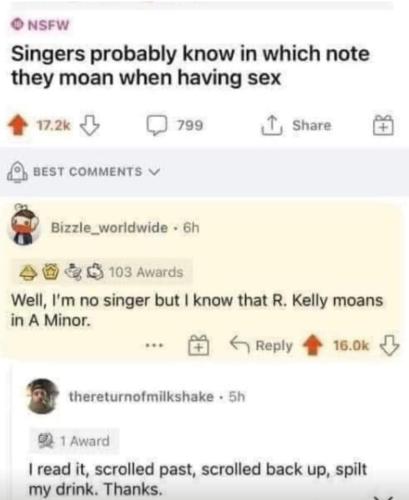
Task: Downvote the Singers post
Action: 90,125
